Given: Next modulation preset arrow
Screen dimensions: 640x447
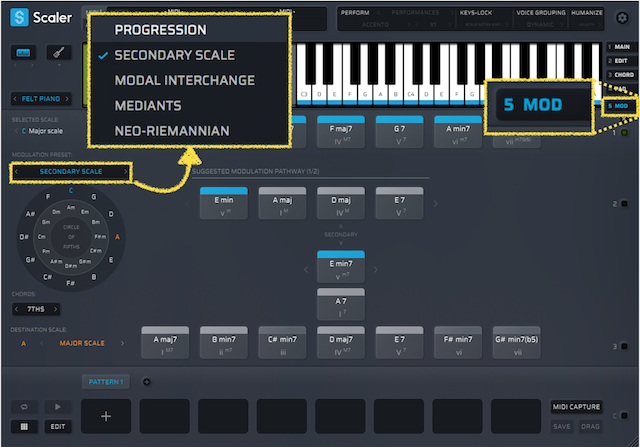Looking at the screenshot, I should [x=125, y=171].
